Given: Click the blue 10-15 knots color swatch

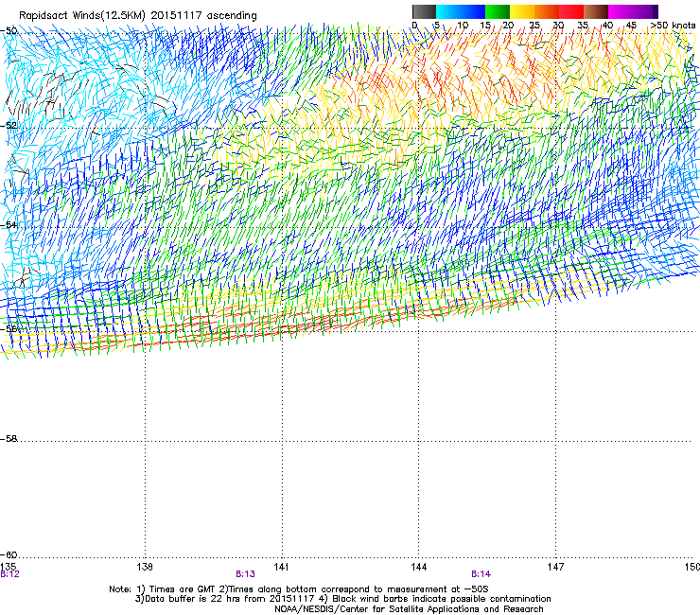Looking at the screenshot, I should pyautogui.click(x=473, y=11).
